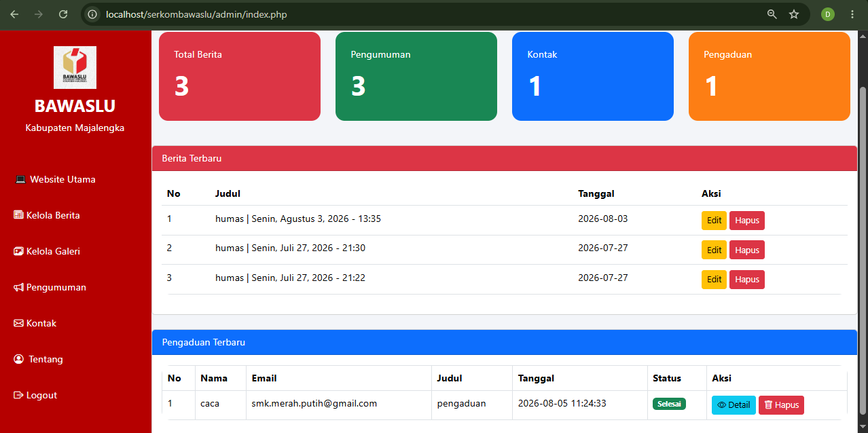This screenshot has height=433, width=868.
Task: Click the orange Pengaduan summary card
Action: coord(770,76)
